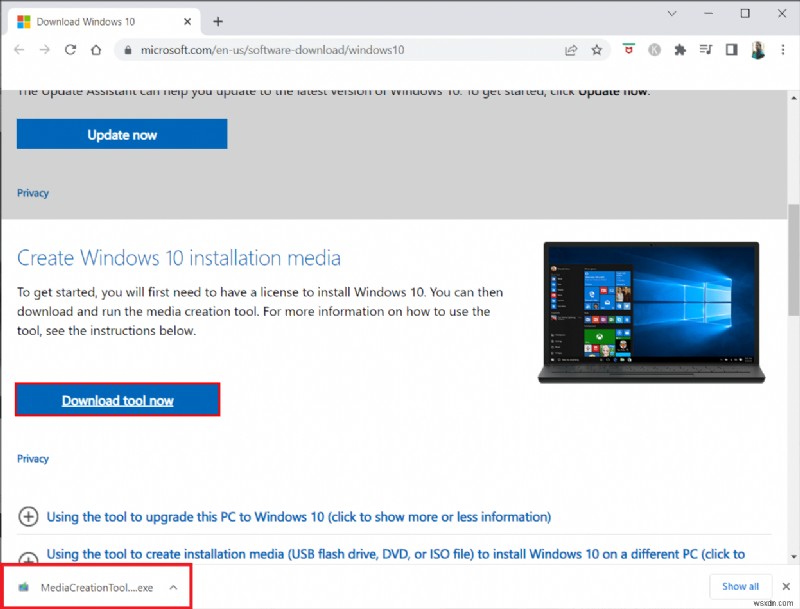
Task: Reload the page
Action: click(x=70, y=49)
